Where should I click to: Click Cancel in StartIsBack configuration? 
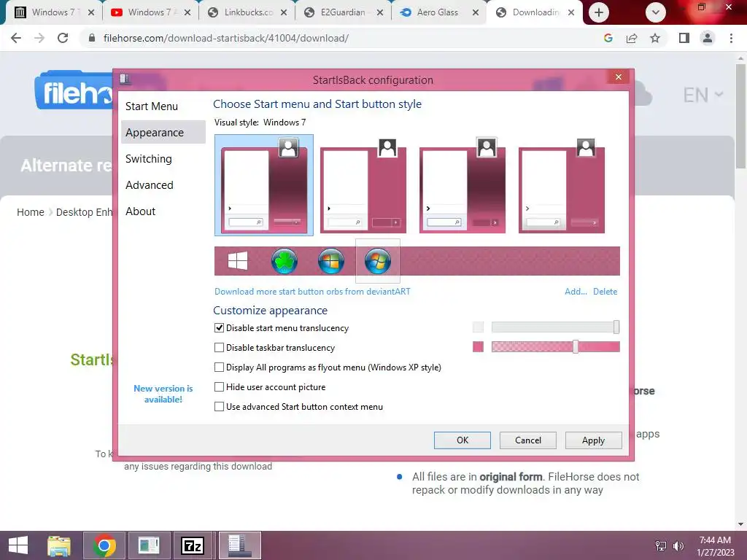click(x=528, y=440)
